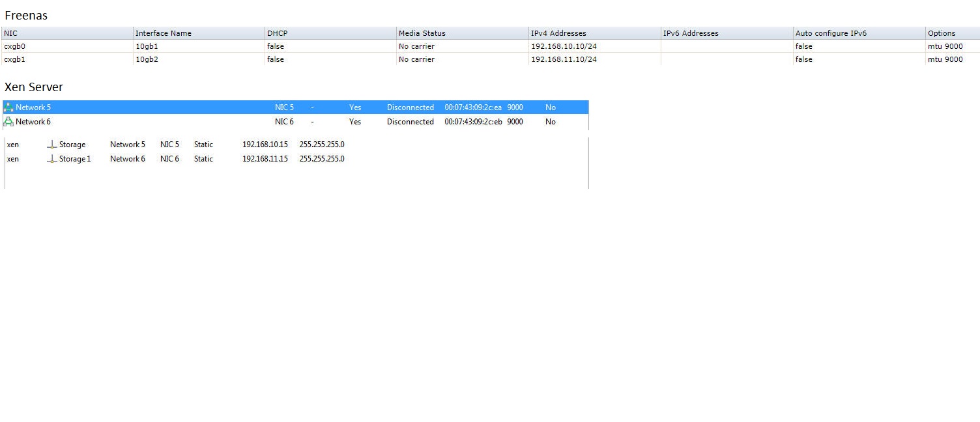Viewport: 980px width, 422px height.
Task: Click the DHCP false value for cxgb1
Action: click(276, 59)
